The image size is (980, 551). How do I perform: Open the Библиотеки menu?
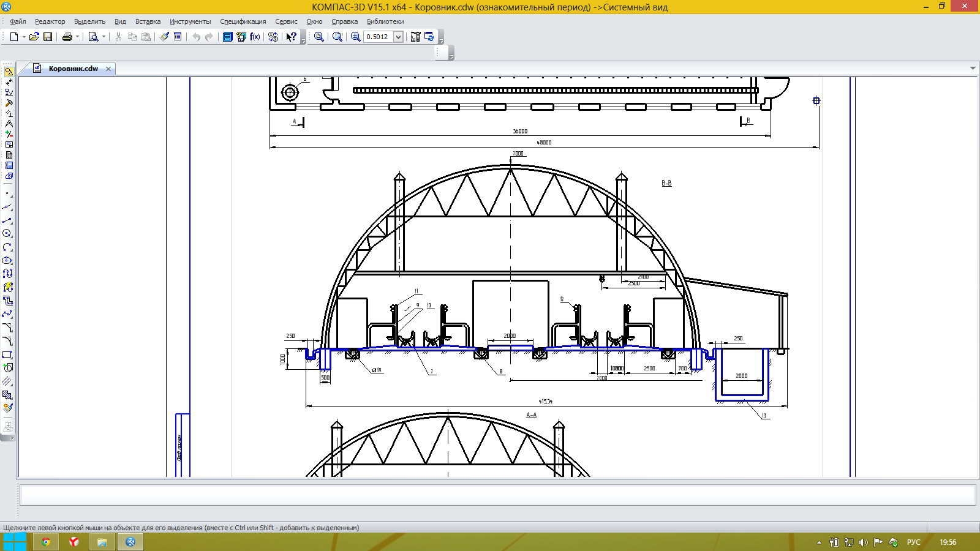[385, 21]
